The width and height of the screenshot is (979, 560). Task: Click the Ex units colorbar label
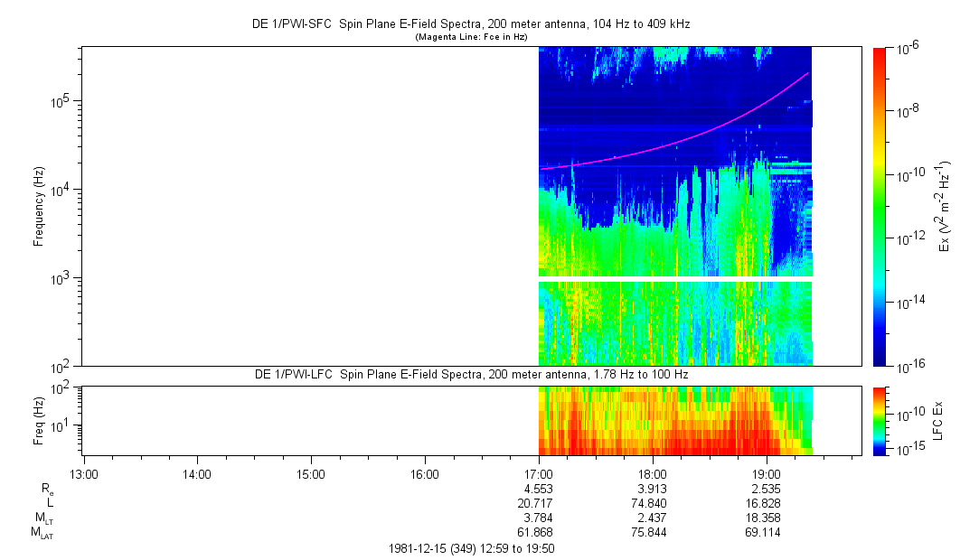point(944,206)
